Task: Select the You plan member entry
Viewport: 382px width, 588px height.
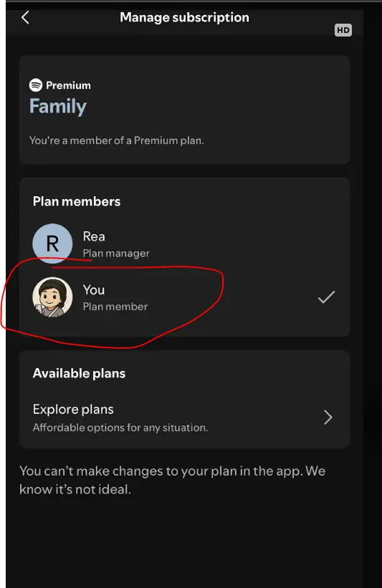Action: tap(184, 297)
